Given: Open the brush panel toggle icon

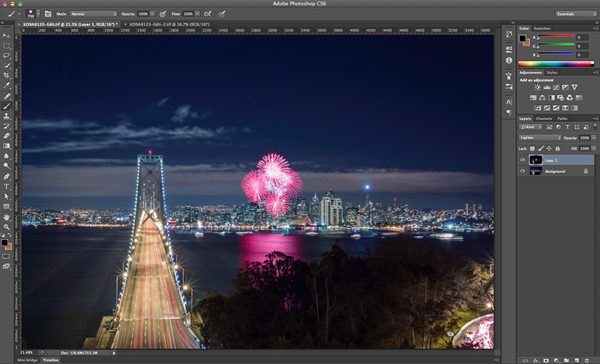Looking at the screenshot, I should 47,13.
